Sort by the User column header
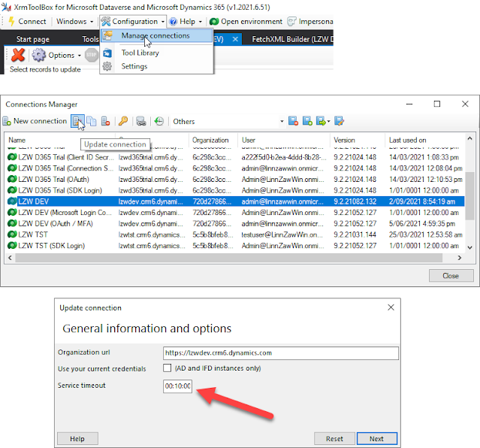 pos(284,140)
